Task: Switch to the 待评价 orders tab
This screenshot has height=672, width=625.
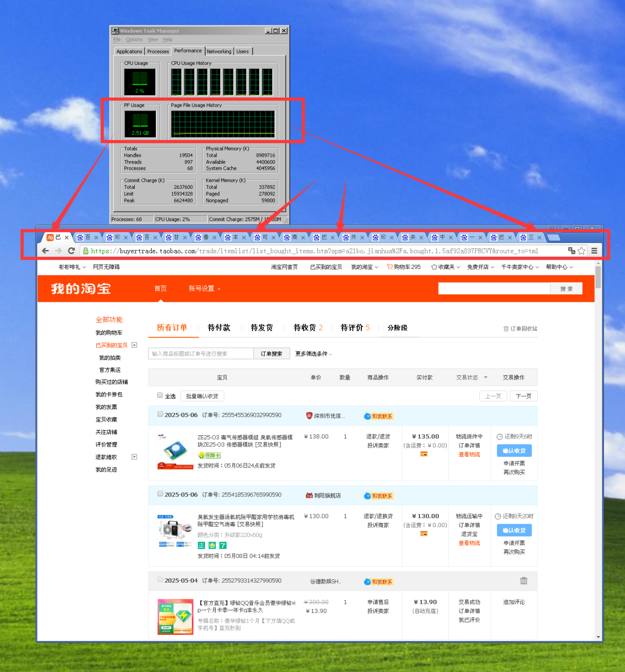Action: pos(355,328)
